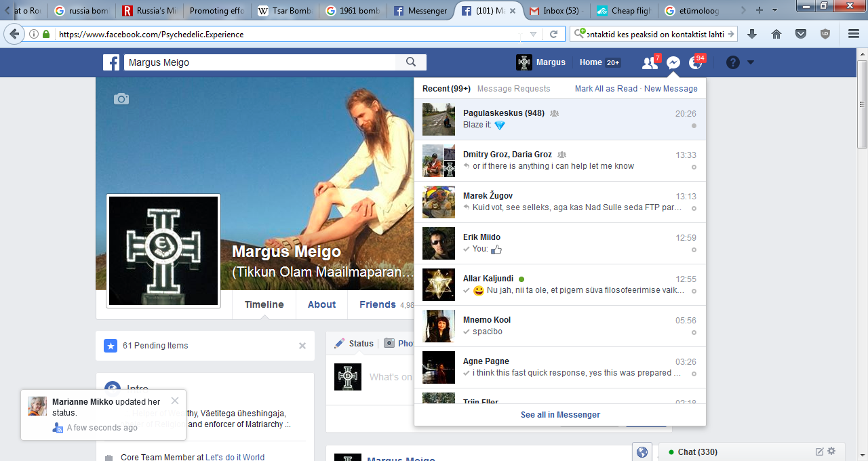Click the Messenger icon in Facebook header
868x461 pixels.
[x=673, y=62]
